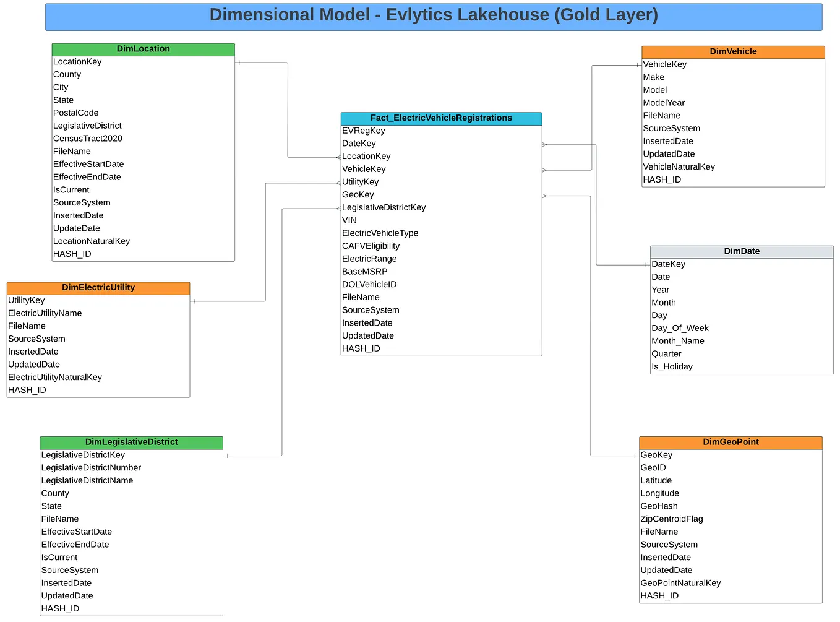Click the diagram title banner
Screen dimensions: 840x622
tap(433, 14)
